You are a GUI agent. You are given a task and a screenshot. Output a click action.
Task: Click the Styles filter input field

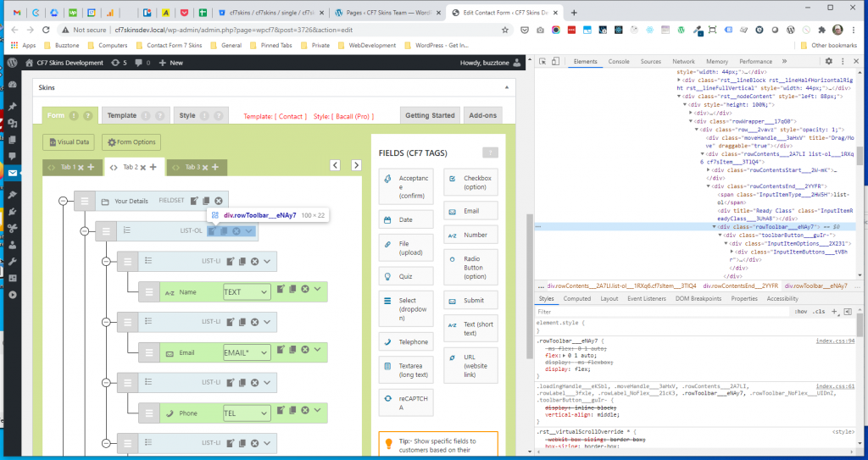tap(661, 312)
